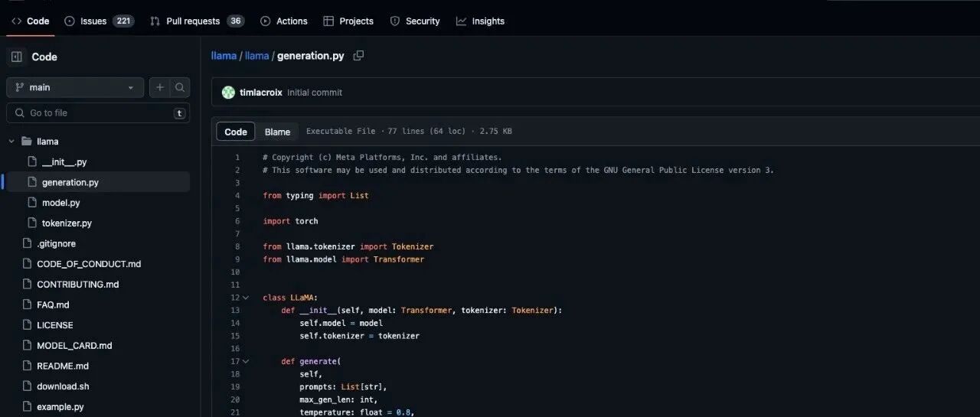Image resolution: width=980 pixels, height=417 pixels.
Task: Open the main branch dropdown
Action: (75, 87)
